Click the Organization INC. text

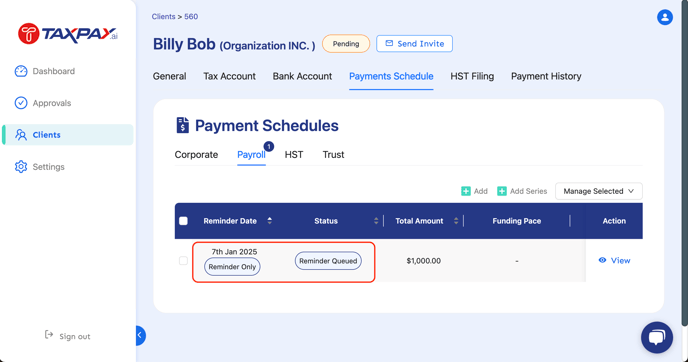pyautogui.click(x=267, y=46)
